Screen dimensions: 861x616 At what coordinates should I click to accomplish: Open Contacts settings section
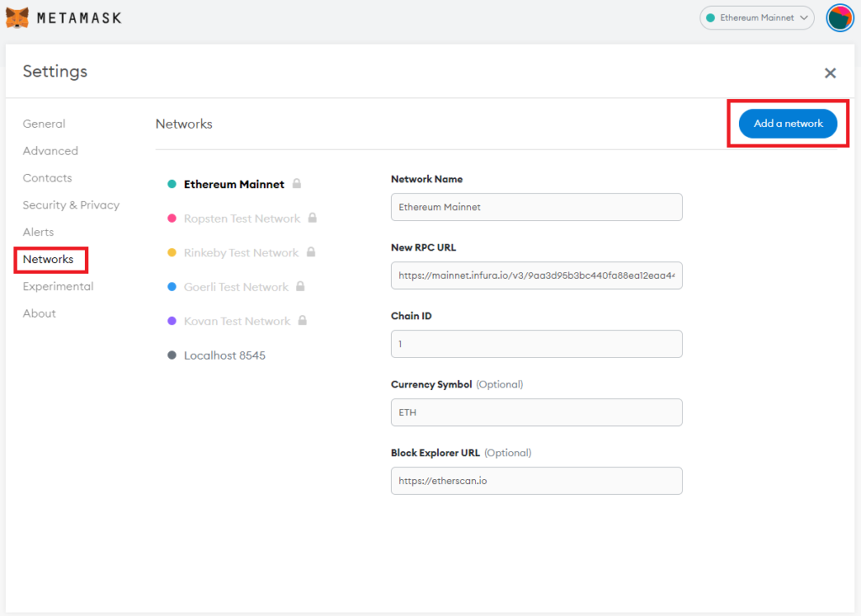pos(47,178)
